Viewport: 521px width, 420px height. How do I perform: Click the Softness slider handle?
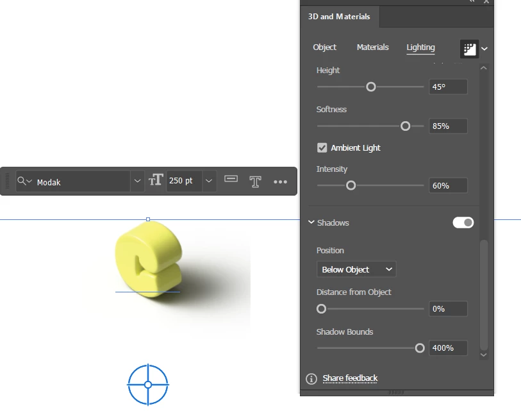coord(405,126)
